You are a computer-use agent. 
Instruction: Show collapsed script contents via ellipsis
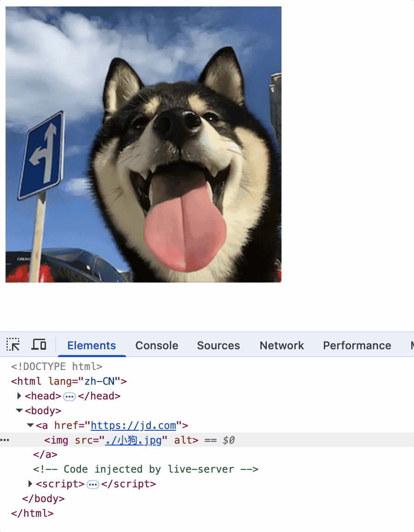[x=92, y=484]
